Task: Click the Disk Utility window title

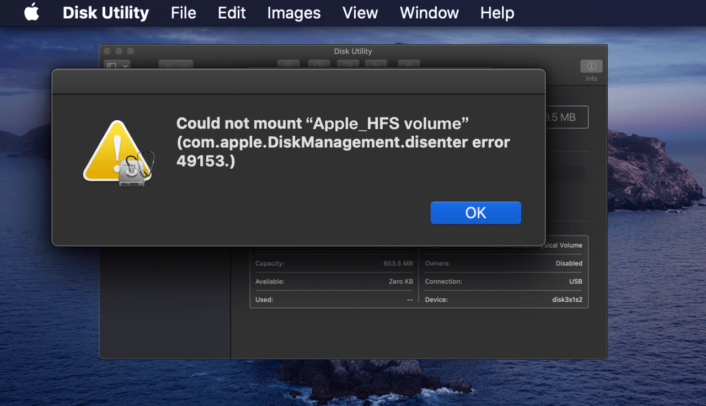Action: tap(353, 51)
